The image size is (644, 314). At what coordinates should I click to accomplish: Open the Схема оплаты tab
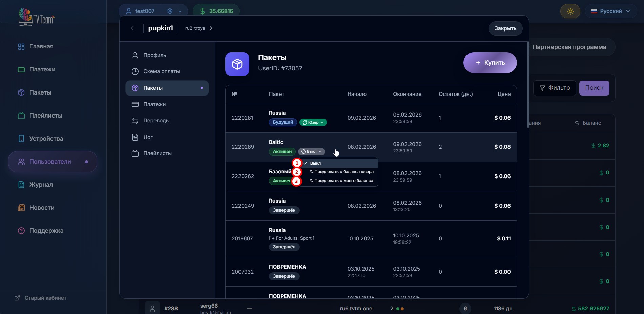[161, 71]
